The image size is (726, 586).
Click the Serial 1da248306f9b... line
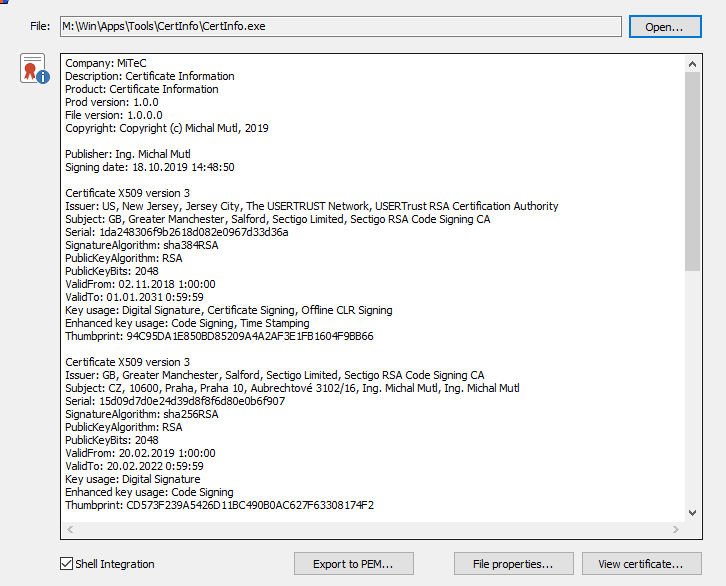177,232
